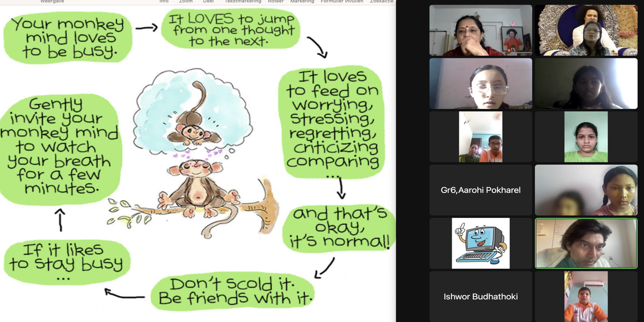Select the green-bordered active speaker tile

coord(586,243)
